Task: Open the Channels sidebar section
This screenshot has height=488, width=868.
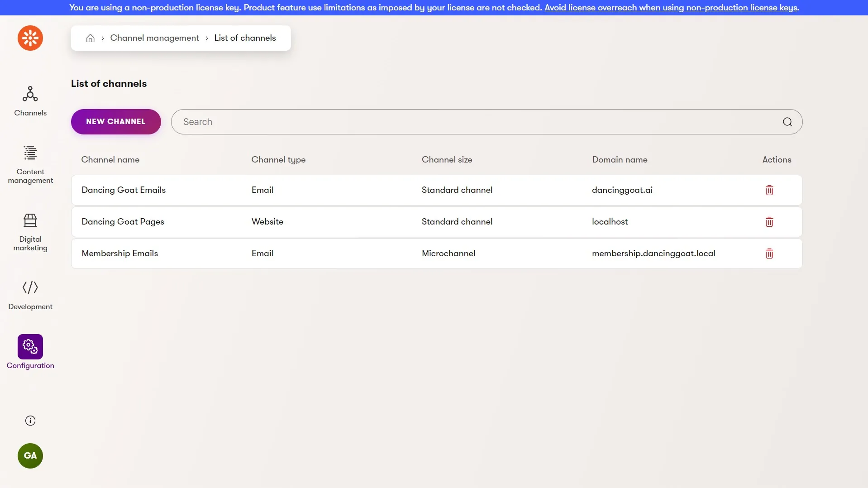Action: tap(30, 101)
